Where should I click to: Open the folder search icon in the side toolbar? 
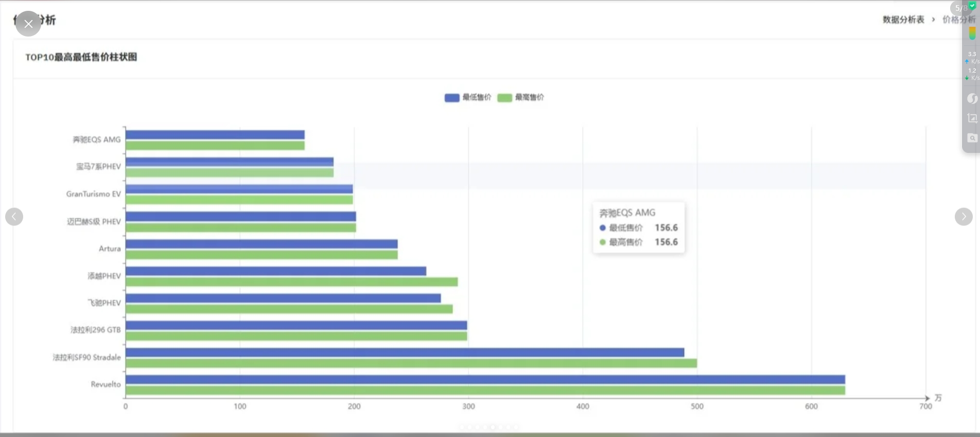point(972,138)
